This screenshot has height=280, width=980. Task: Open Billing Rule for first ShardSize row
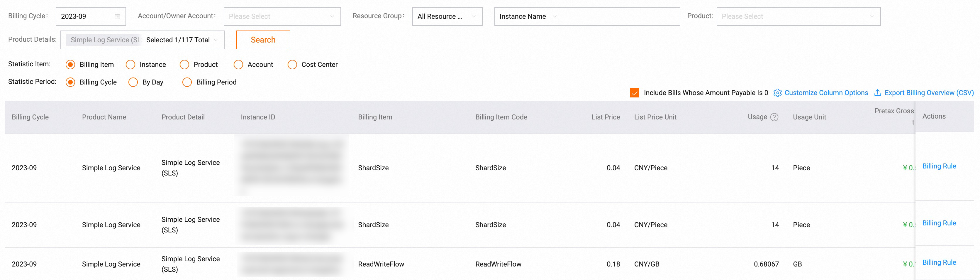click(939, 166)
